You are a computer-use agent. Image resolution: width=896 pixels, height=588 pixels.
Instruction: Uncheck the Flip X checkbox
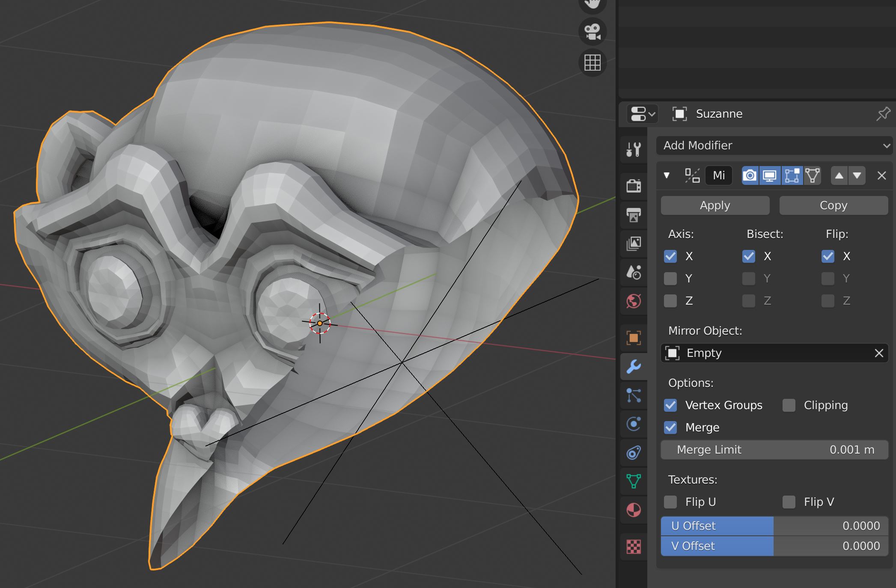click(828, 256)
